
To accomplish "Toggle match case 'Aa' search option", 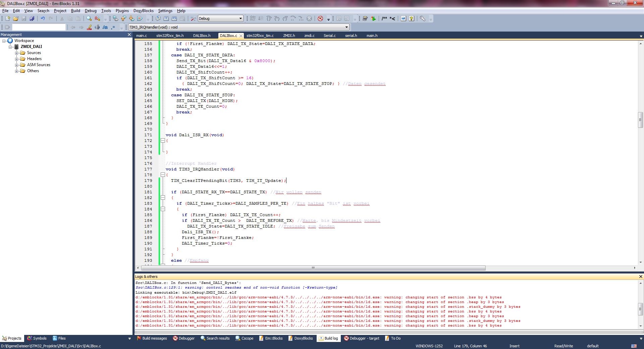I will pyautogui.click(x=105, y=27).
